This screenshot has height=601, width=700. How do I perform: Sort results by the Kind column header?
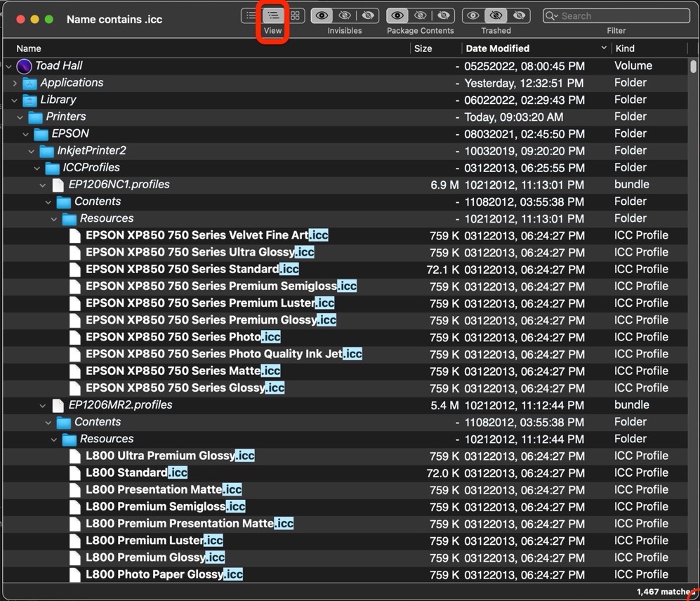[625, 48]
